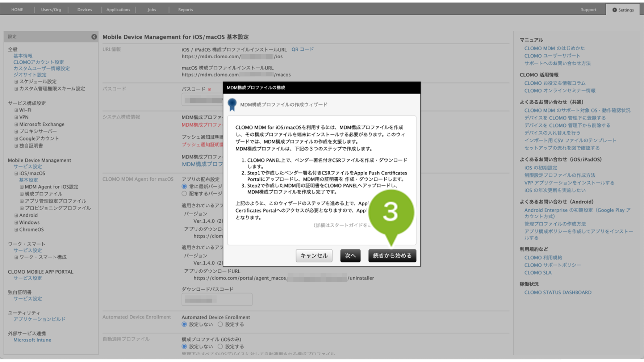The image size is (644, 362).
Task: Open the QR コード link
Action: (x=303, y=49)
